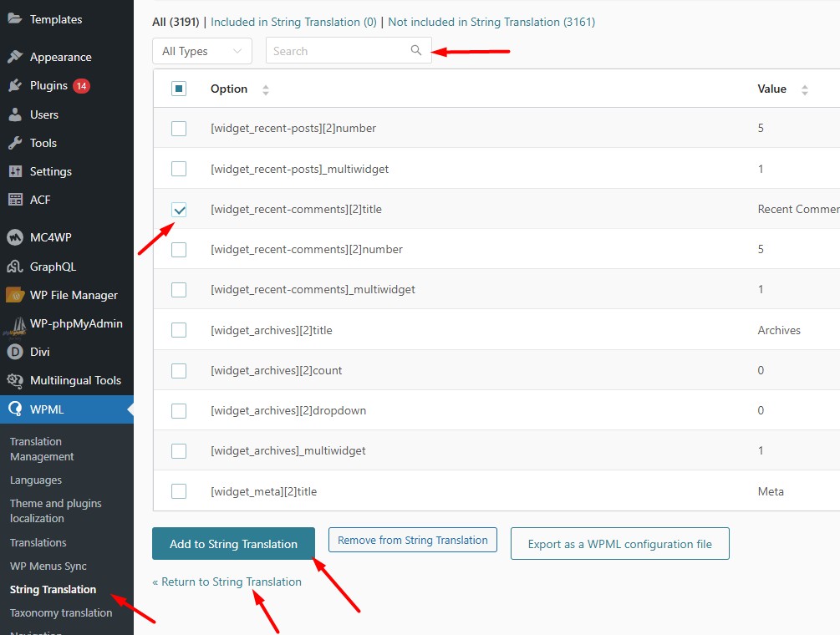
Task: Click the Divi logo icon
Action: click(x=15, y=352)
